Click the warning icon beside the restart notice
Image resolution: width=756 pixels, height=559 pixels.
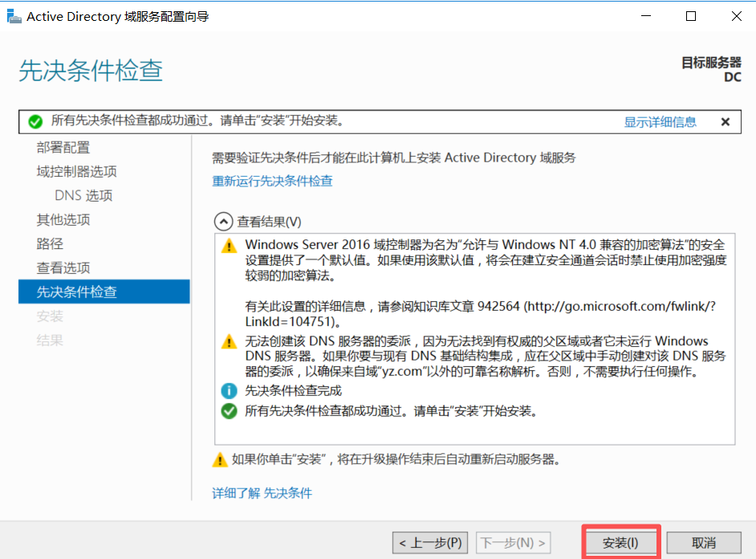click(x=220, y=459)
